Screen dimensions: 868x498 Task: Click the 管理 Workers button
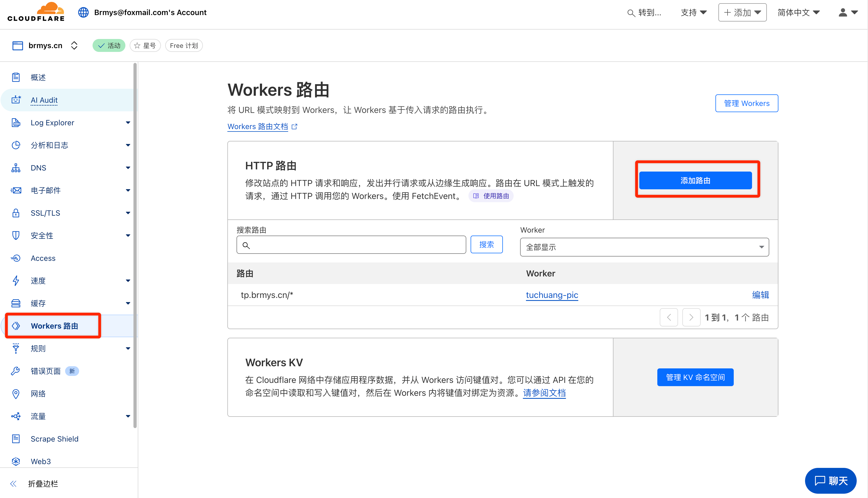pos(747,103)
